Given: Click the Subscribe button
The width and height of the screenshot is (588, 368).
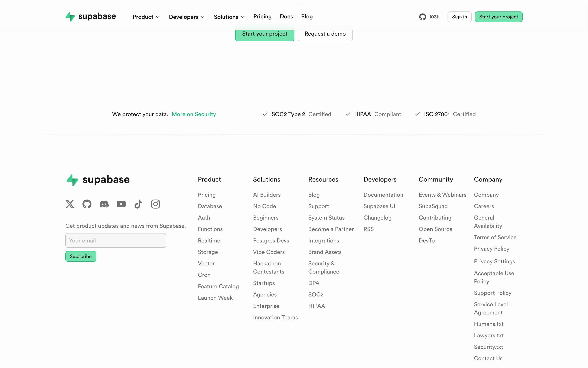Looking at the screenshot, I should 81,256.
